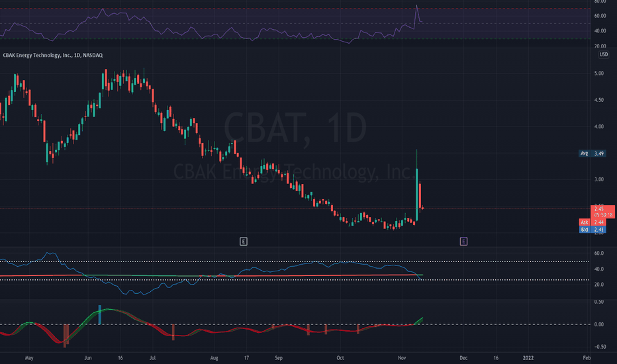
Task: Click the Oct label on time axis
Action: tap(340, 357)
